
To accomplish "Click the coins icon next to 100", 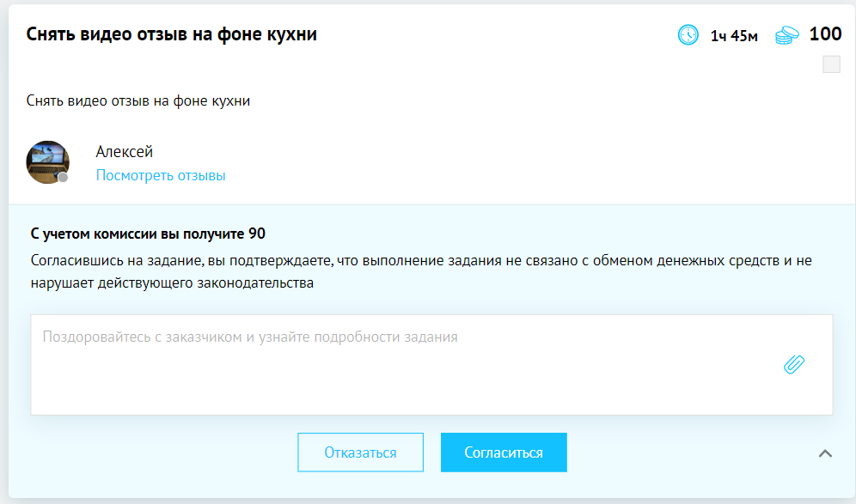I will point(786,35).
